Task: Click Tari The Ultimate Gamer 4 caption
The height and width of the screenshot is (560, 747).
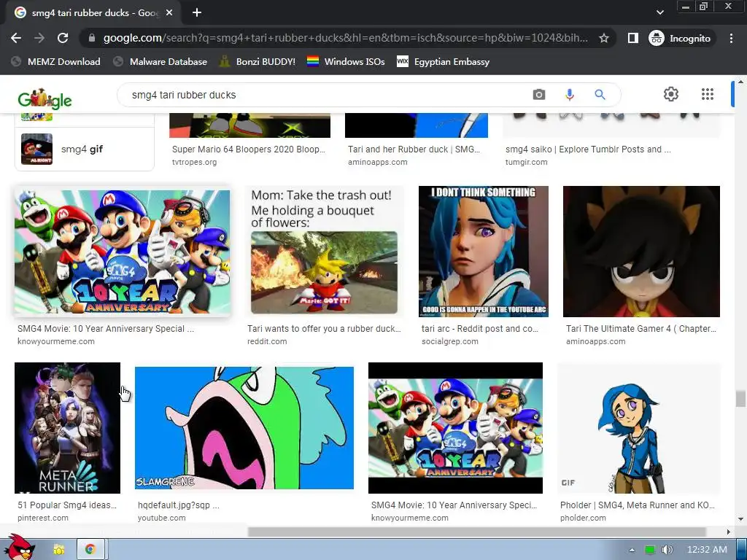Action: [x=641, y=329]
